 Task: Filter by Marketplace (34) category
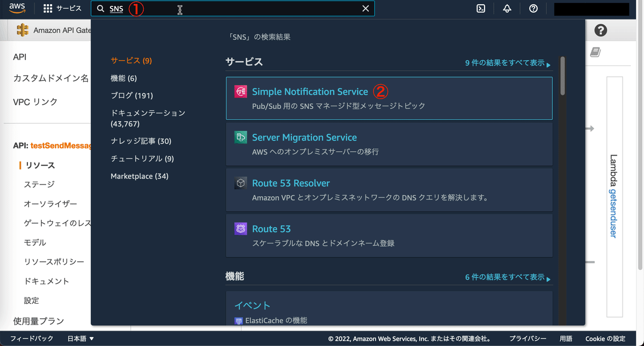(x=140, y=176)
